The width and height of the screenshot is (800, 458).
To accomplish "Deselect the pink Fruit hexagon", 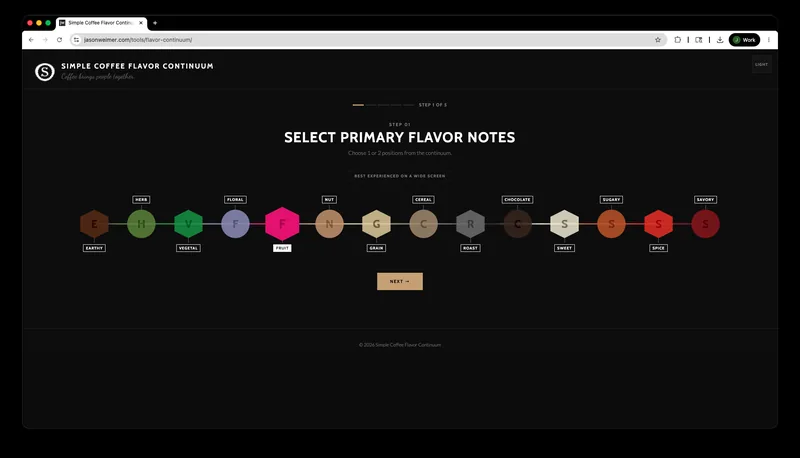I will click(282, 224).
